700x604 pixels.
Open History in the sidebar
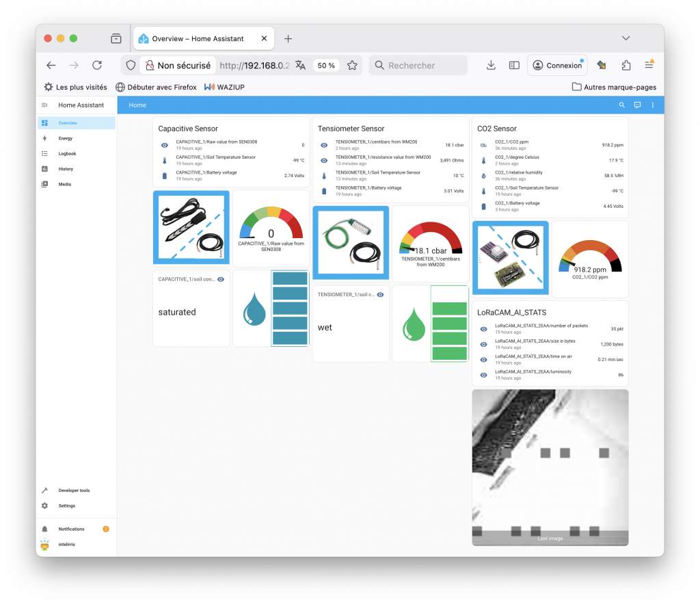(x=66, y=169)
